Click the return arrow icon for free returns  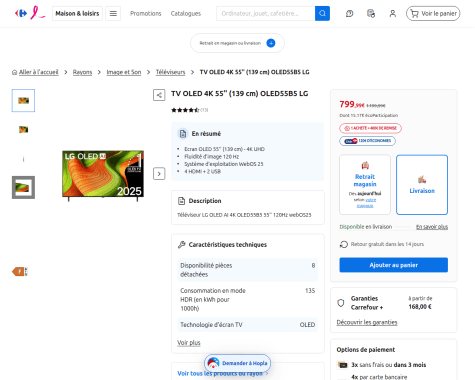point(344,244)
